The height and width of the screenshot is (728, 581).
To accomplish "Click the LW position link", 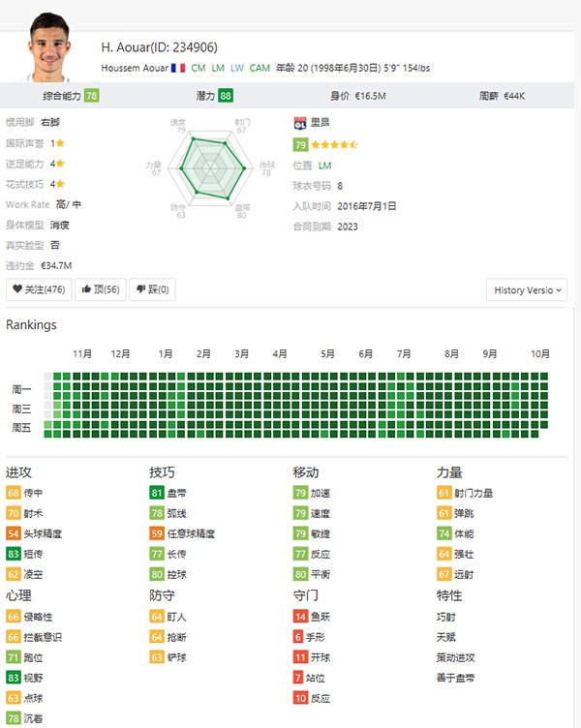I will click(237, 68).
